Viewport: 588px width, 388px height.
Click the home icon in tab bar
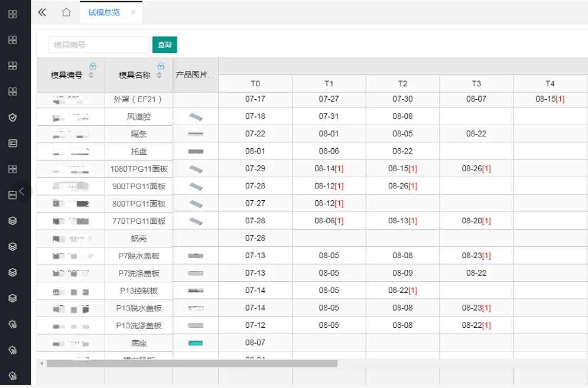point(66,12)
